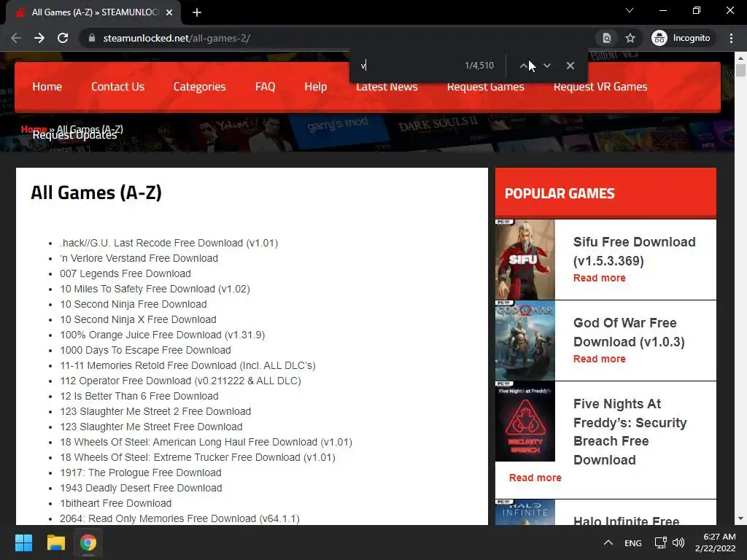Open Request VR Games page
Viewport: 747px width, 560px height.
tap(600, 87)
